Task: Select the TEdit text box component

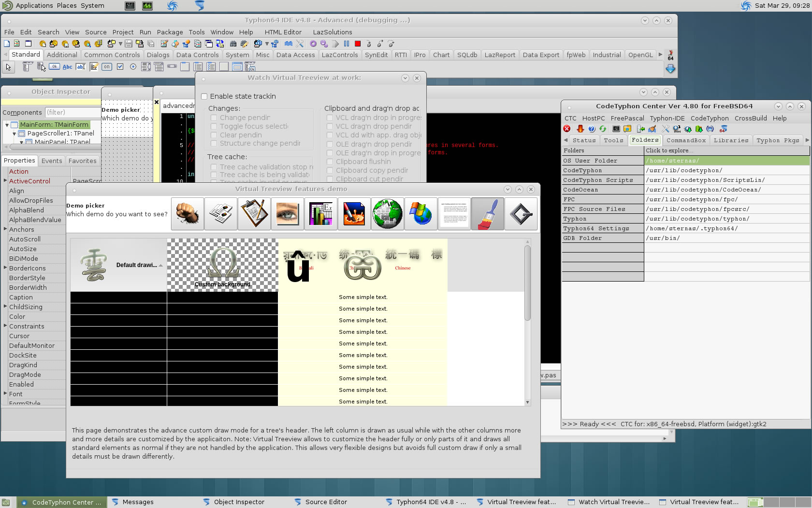Action: point(81,67)
